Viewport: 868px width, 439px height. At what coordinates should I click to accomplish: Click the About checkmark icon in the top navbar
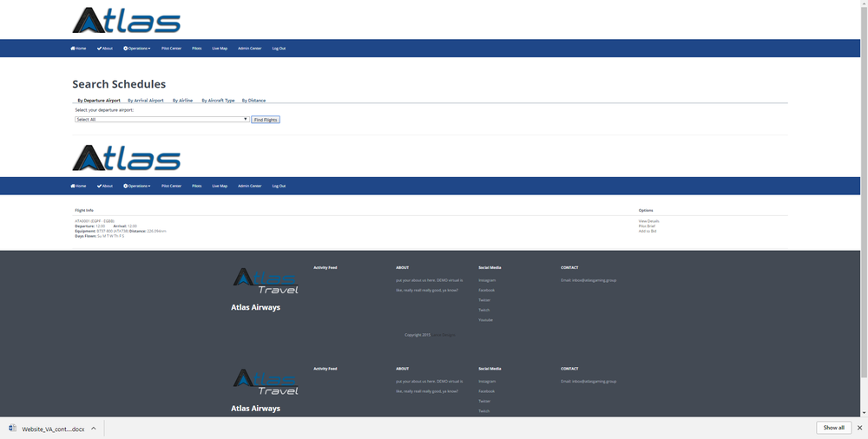(x=99, y=49)
